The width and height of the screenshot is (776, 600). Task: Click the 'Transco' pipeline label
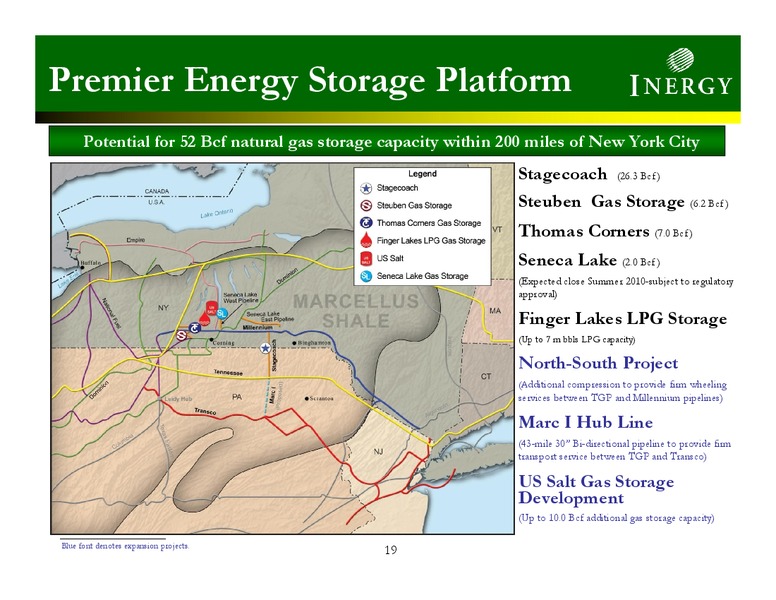point(205,411)
